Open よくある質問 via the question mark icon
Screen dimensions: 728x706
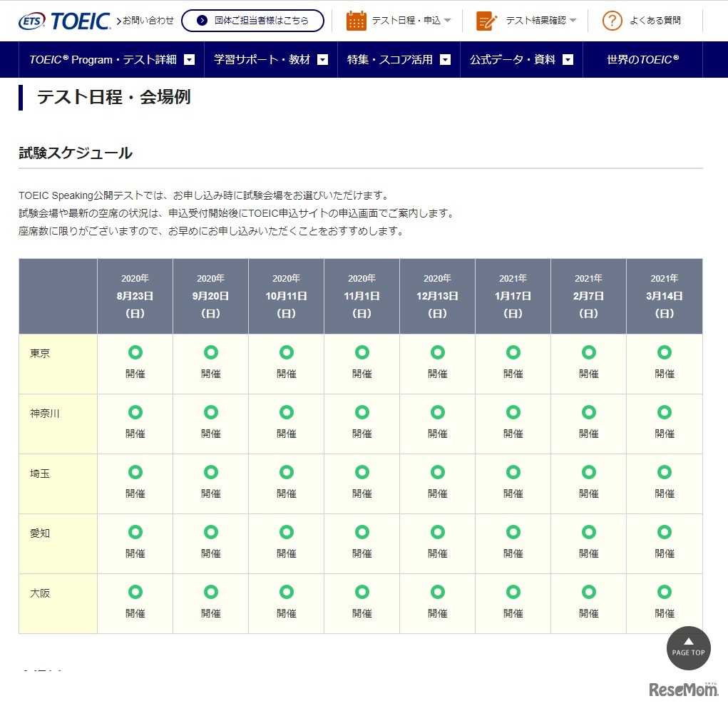pyautogui.click(x=611, y=21)
